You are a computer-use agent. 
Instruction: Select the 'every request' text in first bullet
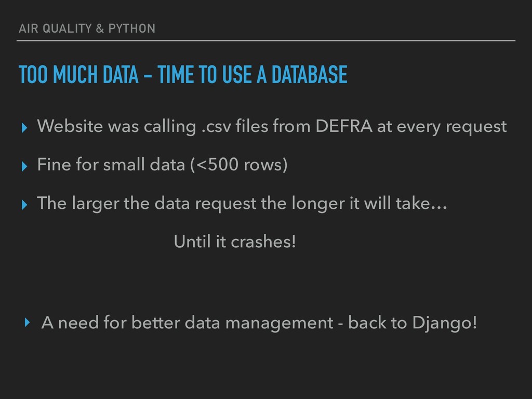click(451, 127)
